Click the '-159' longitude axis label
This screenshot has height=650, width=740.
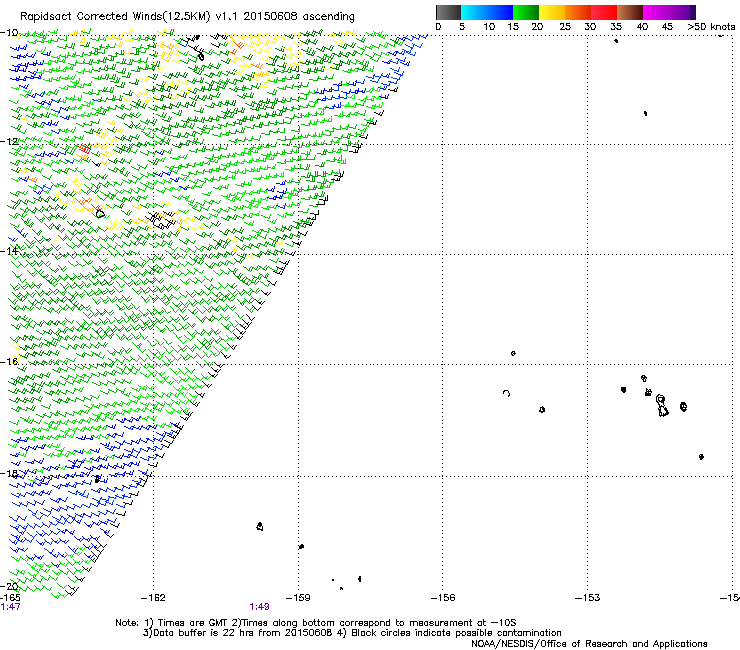298,598
